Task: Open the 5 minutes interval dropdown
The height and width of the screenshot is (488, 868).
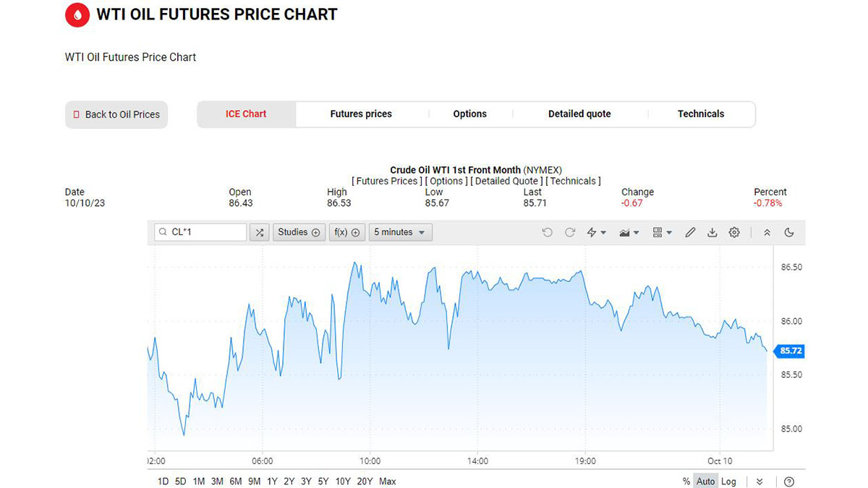Action: coord(400,232)
